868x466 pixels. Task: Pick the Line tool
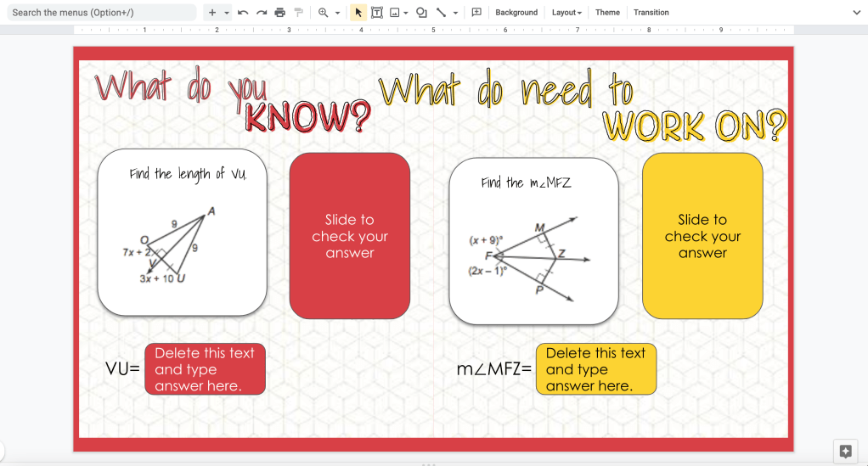click(441, 13)
